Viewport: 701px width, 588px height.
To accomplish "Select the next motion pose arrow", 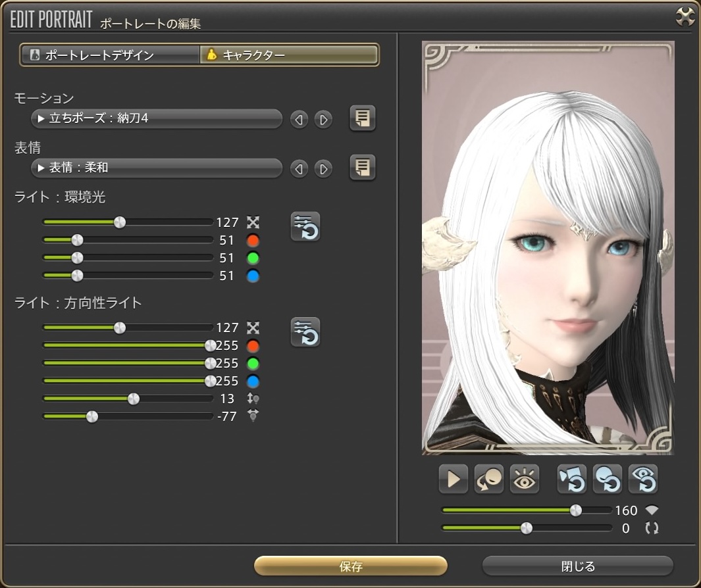I will pos(323,120).
